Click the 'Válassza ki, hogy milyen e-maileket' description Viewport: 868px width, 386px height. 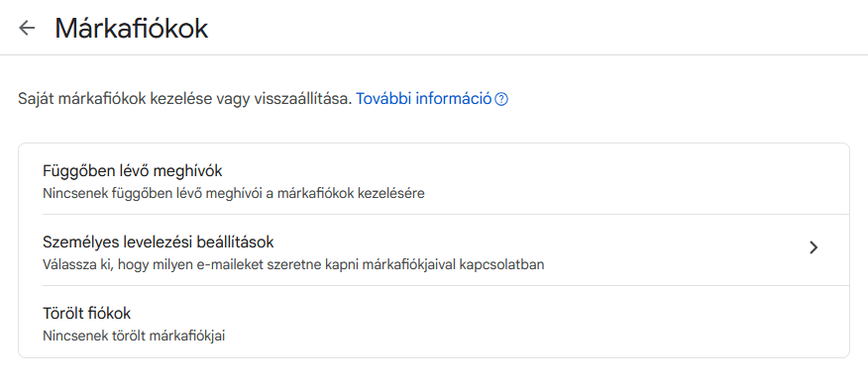tap(293, 265)
